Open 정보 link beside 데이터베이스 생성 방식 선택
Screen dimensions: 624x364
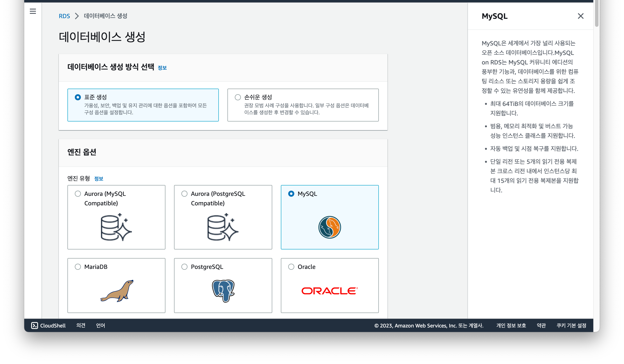coord(162,68)
